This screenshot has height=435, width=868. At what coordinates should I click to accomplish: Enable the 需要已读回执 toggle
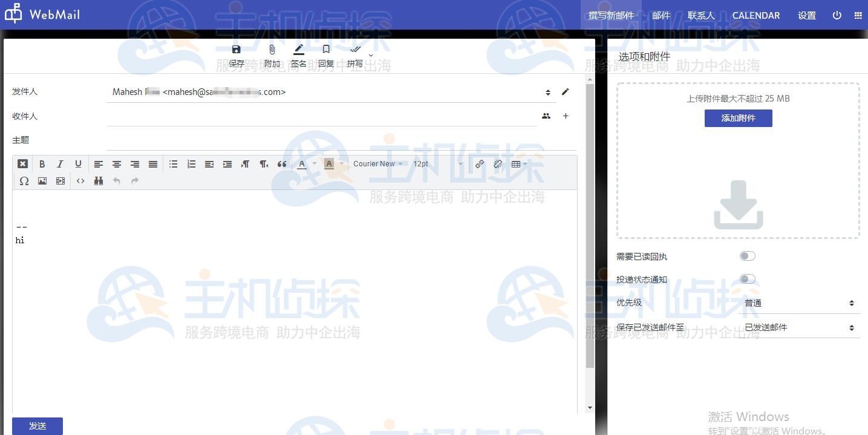point(747,256)
